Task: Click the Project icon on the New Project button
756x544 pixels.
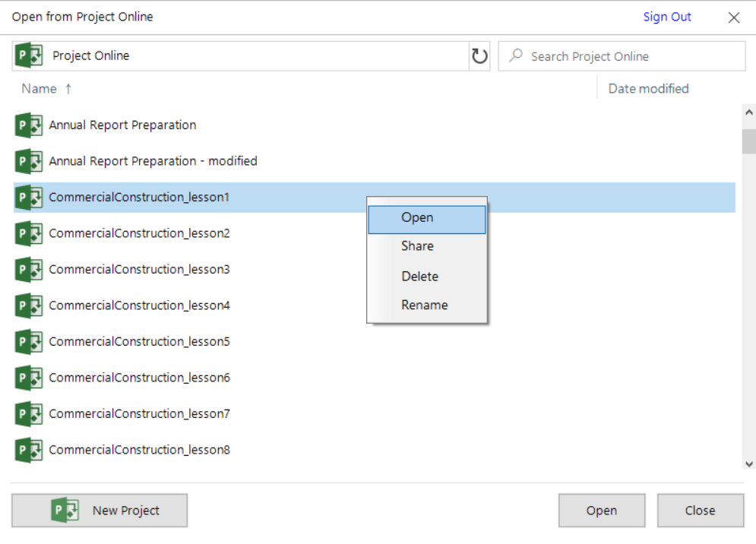Action: coord(65,510)
